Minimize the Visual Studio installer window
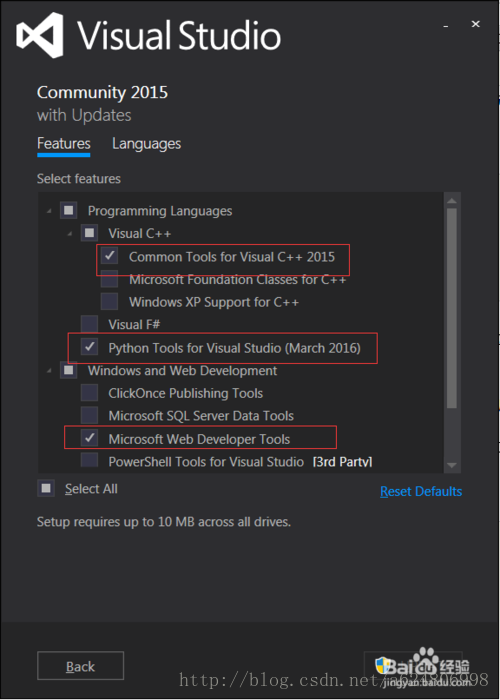This screenshot has width=500, height=700. point(446,25)
